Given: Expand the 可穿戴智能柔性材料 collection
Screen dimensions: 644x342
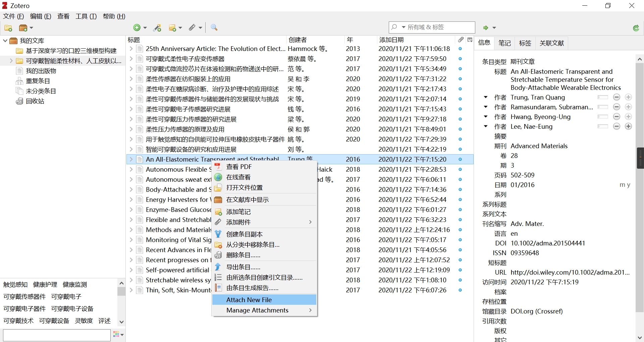Looking at the screenshot, I should coord(11,61).
